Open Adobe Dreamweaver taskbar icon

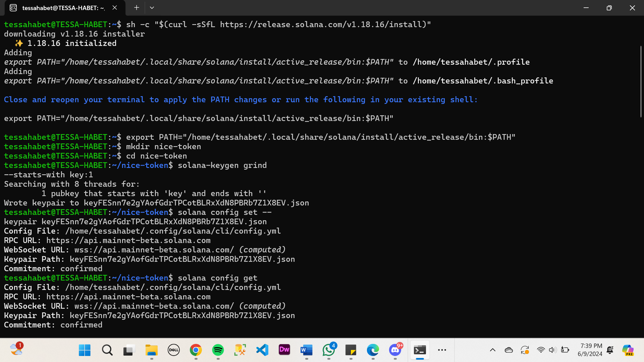click(x=284, y=350)
